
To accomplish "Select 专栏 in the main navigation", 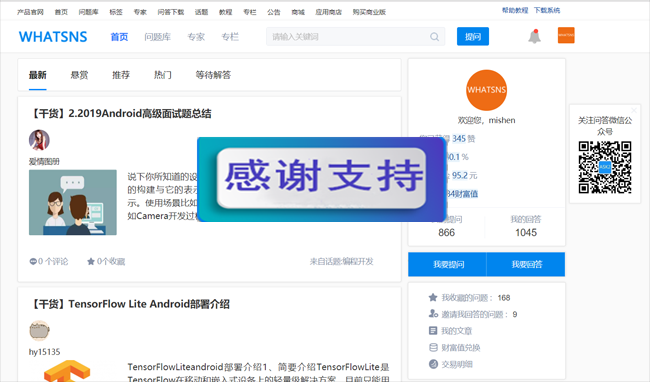I will pos(230,37).
